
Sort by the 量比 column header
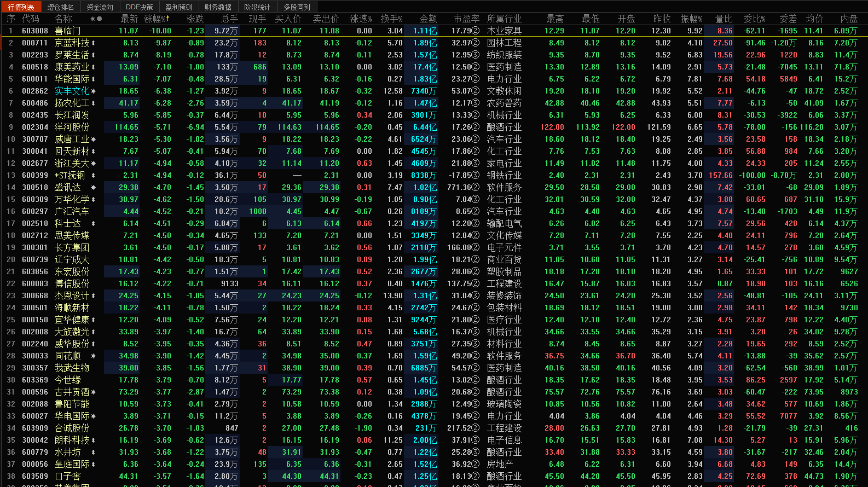click(724, 19)
